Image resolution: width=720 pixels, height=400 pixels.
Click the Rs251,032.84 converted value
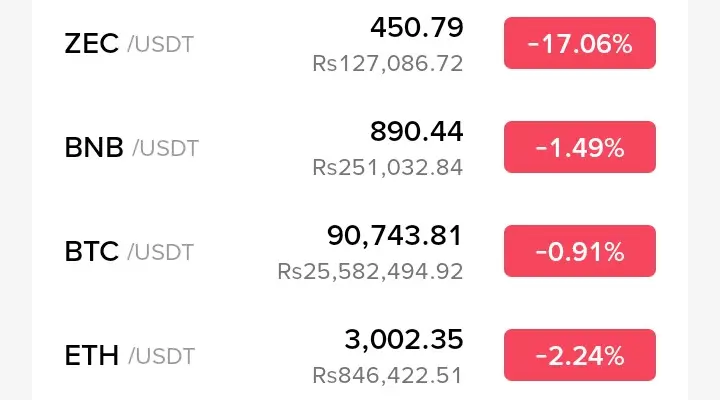coord(388,167)
